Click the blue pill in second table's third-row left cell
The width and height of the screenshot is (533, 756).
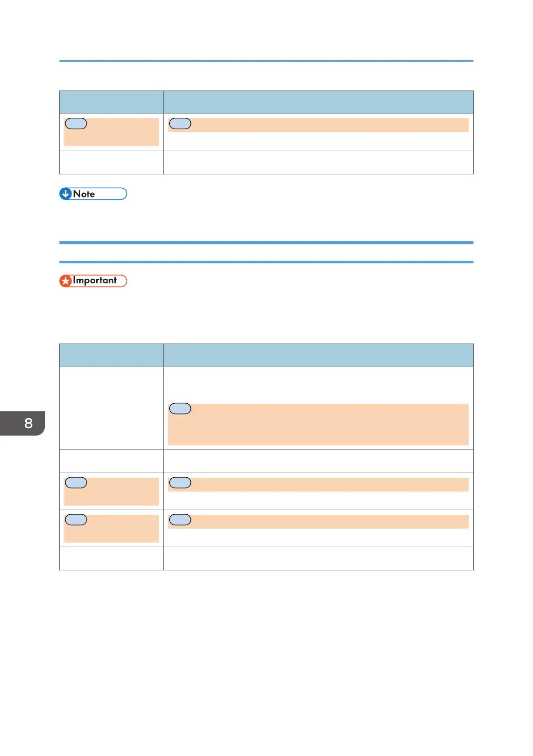point(76,482)
